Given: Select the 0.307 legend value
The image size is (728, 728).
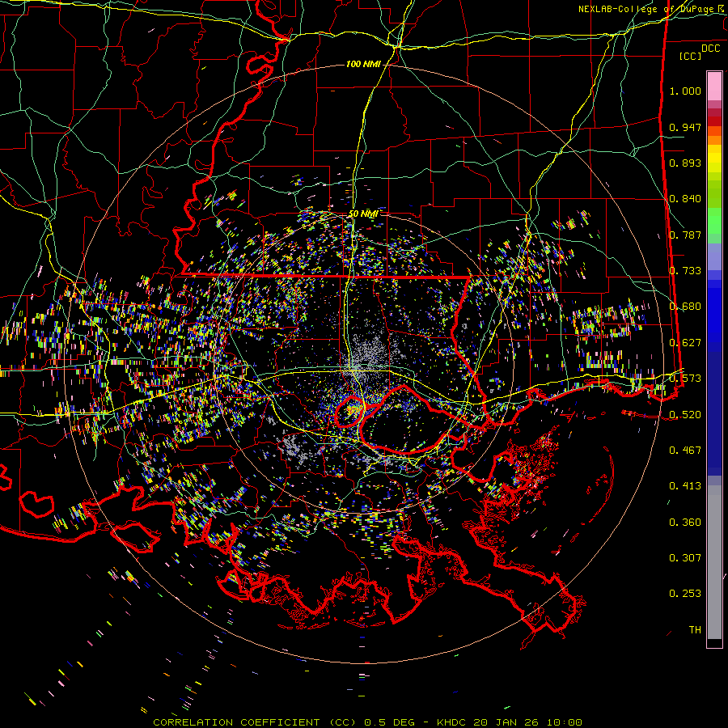Looking at the screenshot, I should click(685, 558).
